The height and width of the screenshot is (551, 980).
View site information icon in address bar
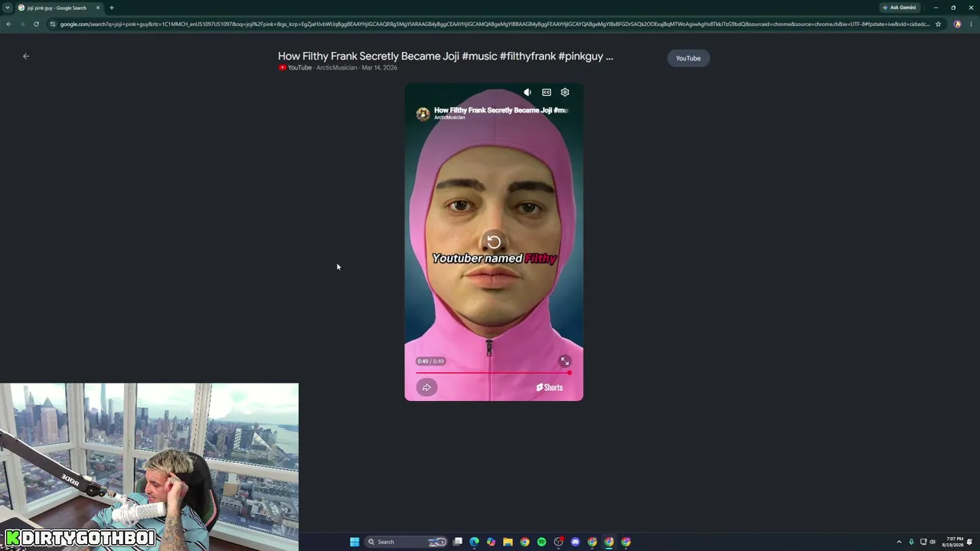coord(52,24)
